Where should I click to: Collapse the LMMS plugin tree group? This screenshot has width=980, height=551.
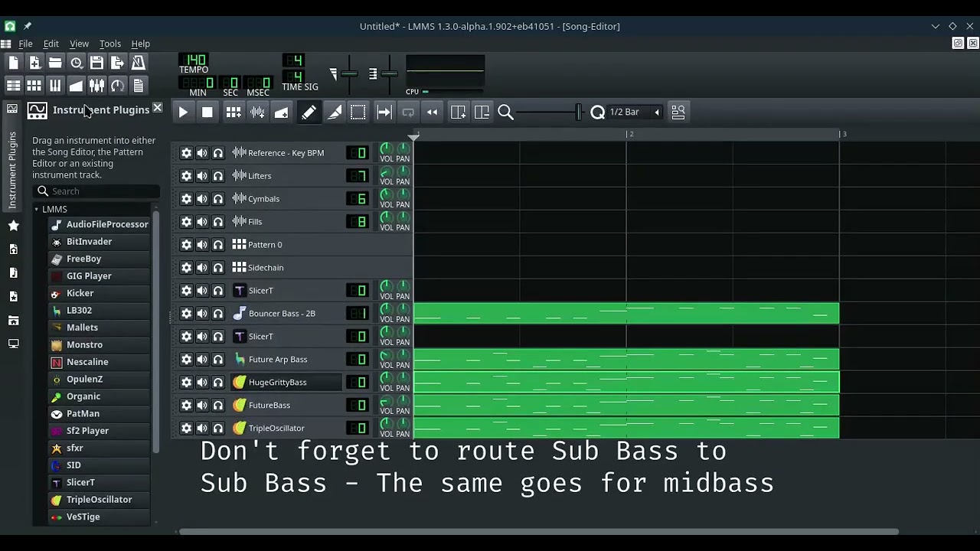point(36,209)
